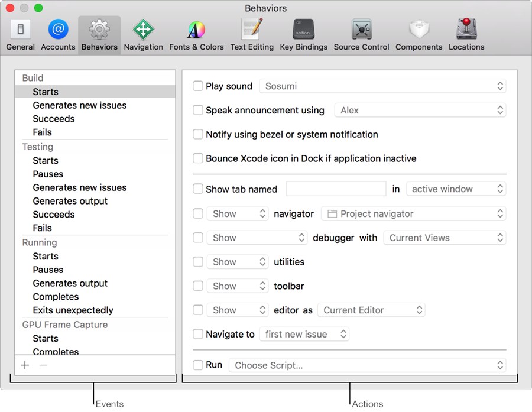Select Build Starts event
532x412 pixels.
pyautogui.click(x=95, y=92)
